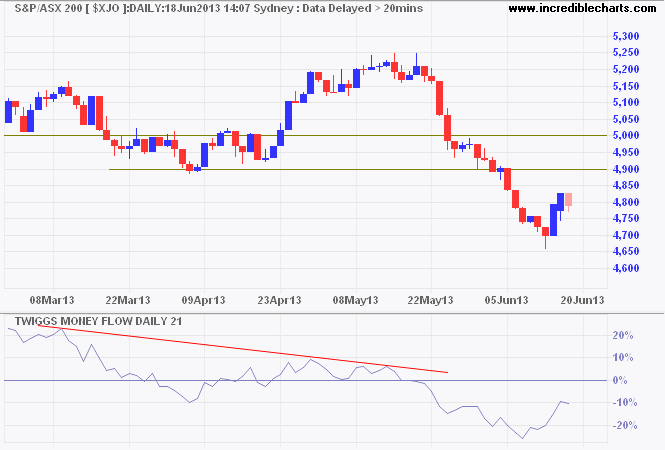Screen dimensions: 665x450
Task: Click the 0% money flow axis label
Action: (620, 380)
